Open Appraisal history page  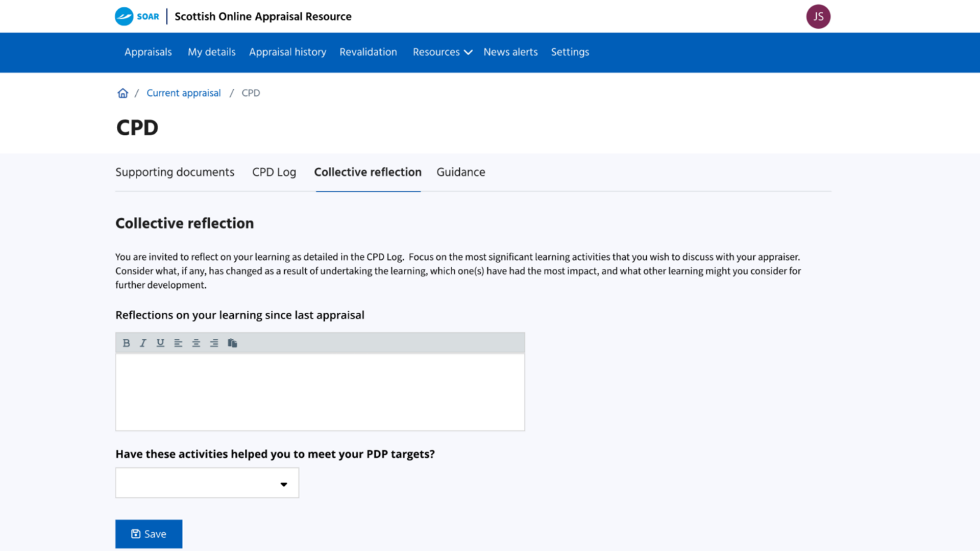click(x=287, y=52)
